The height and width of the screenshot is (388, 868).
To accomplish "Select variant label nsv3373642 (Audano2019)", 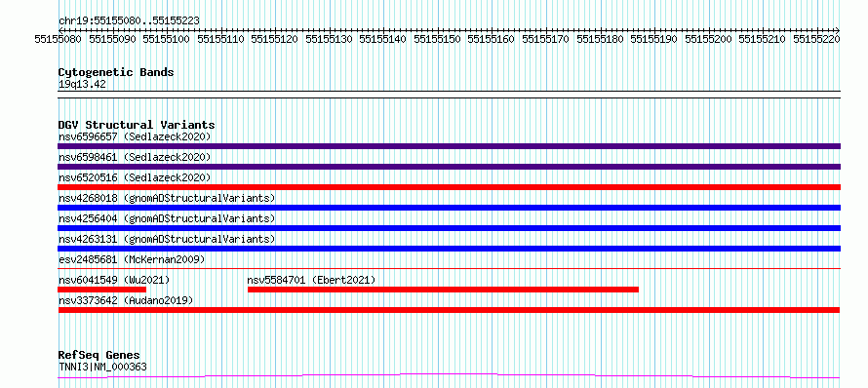I will tap(126, 300).
